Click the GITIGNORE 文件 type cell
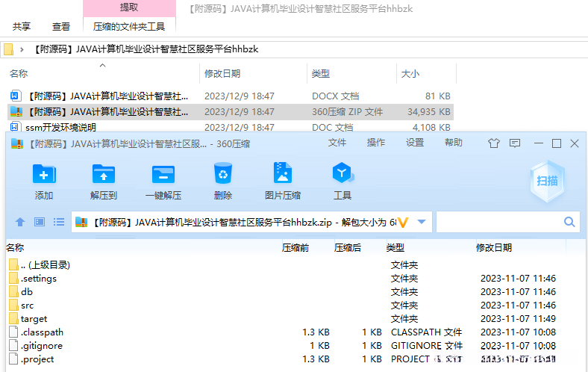 tap(427, 345)
